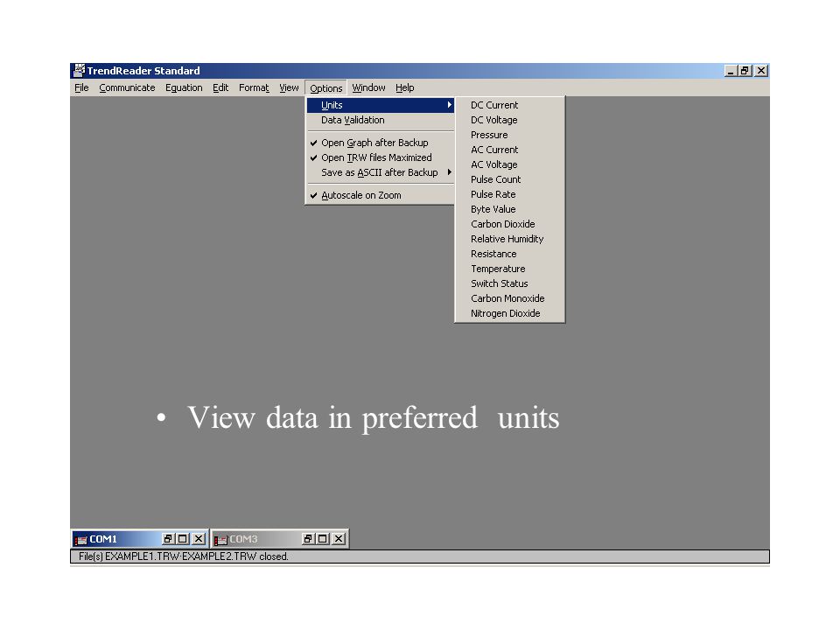Image resolution: width=840 pixels, height=630 pixels.
Task: Choose DC Voltage units
Action: click(509, 120)
